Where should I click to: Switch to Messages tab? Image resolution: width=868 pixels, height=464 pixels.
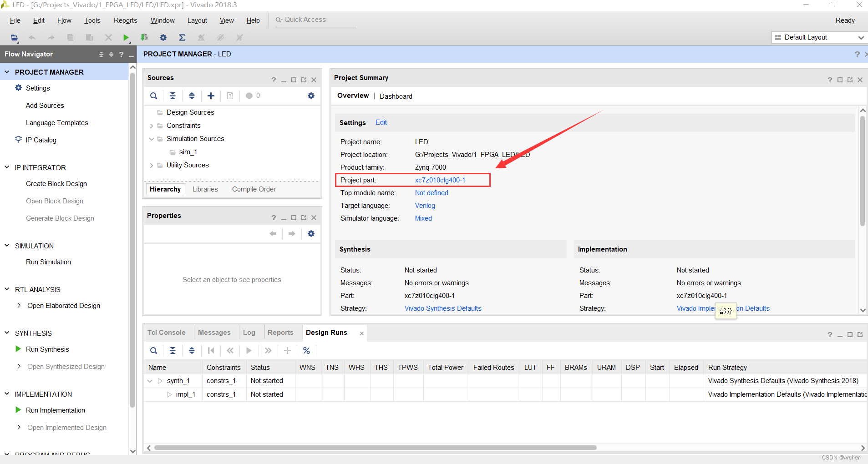[214, 333]
